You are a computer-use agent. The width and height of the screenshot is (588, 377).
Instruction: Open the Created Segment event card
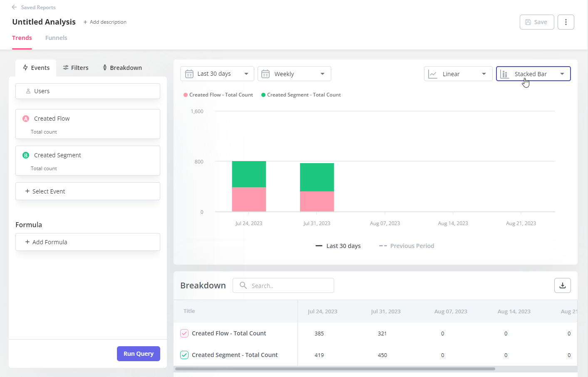(88, 161)
